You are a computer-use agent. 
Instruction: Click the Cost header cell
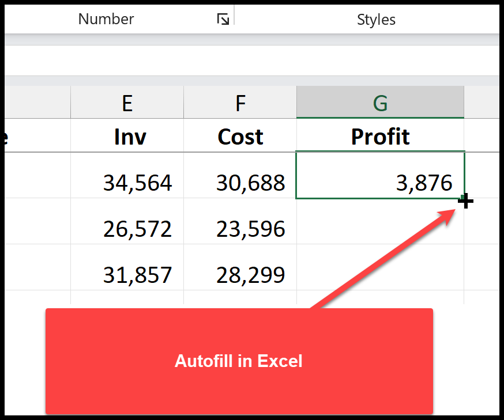click(x=239, y=137)
